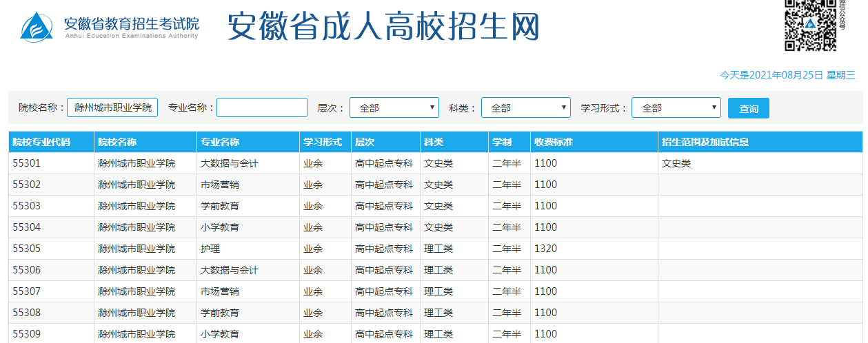Click the 院校专业代码 column header

pos(41,143)
